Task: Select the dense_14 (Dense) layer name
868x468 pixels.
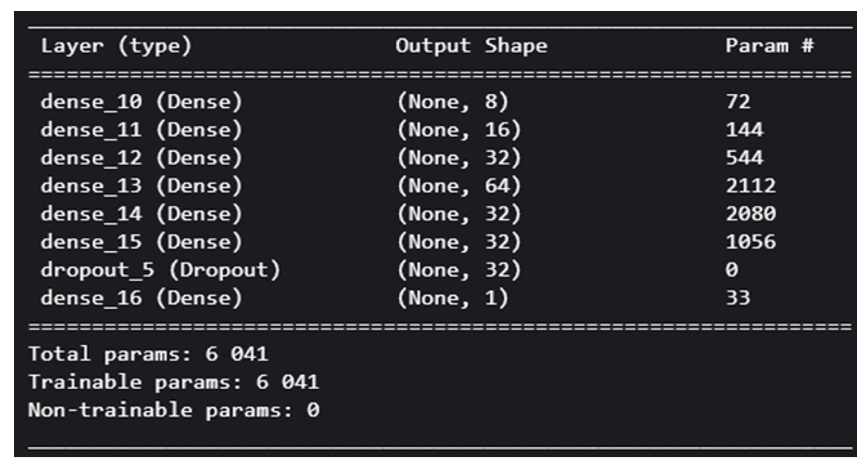Action: [x=141, y=214]
